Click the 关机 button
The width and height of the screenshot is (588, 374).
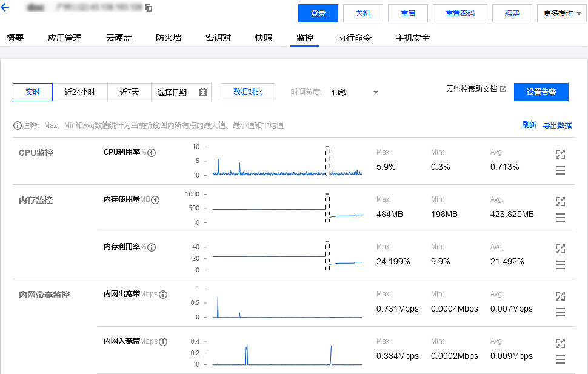(x=363, y=13)
